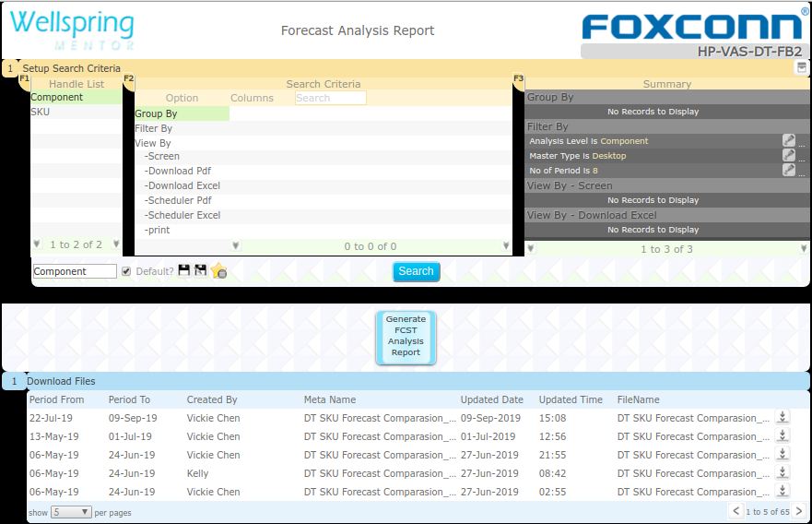Edit the Analysis Level Is Component filter

coord(788,140)
